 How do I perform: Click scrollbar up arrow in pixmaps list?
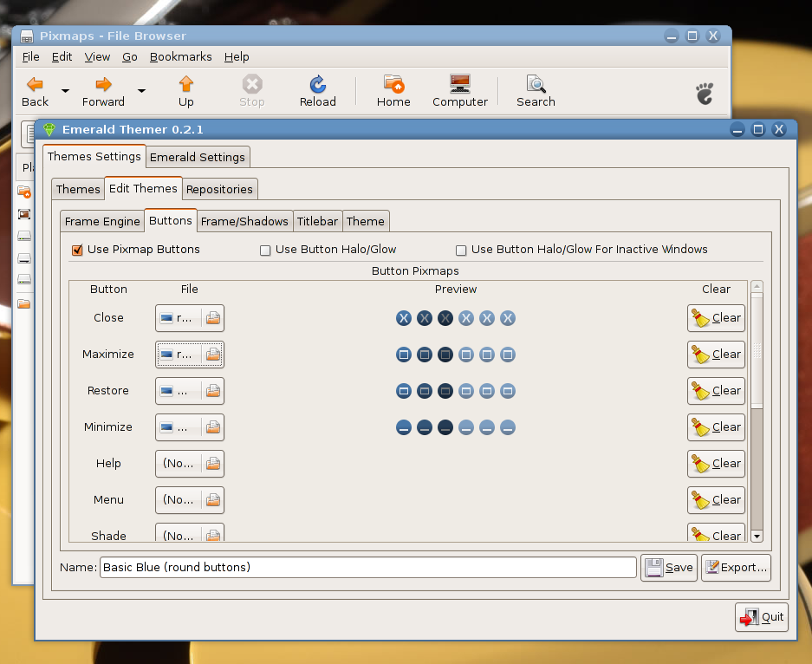[x=757, y=286]
